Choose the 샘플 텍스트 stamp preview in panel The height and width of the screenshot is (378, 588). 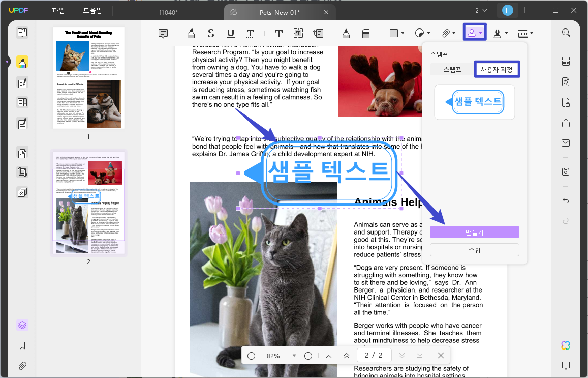tap(474, 102)
